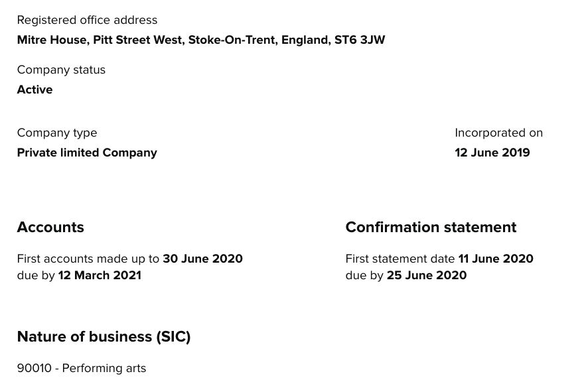Select the 30 June 2020 accounts date

pyautogui.click(x=202, y=259)
